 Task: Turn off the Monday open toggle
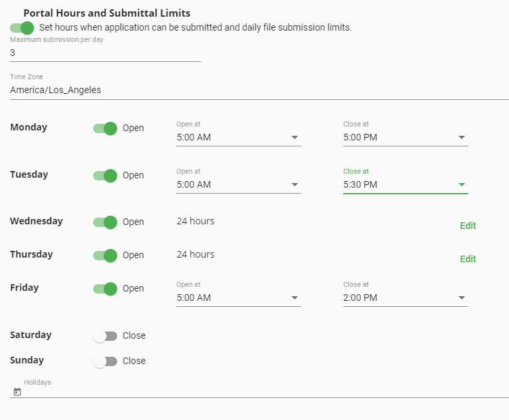[x=105, y=128]
